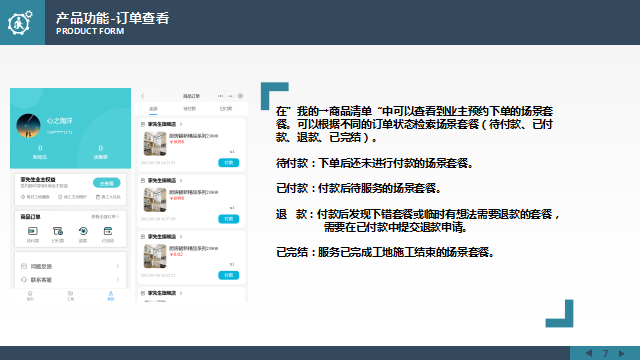Expand the store chevron on the ¥0.02 order card
The width and height of the screenshot is (640, 360).
coord(181,237)
